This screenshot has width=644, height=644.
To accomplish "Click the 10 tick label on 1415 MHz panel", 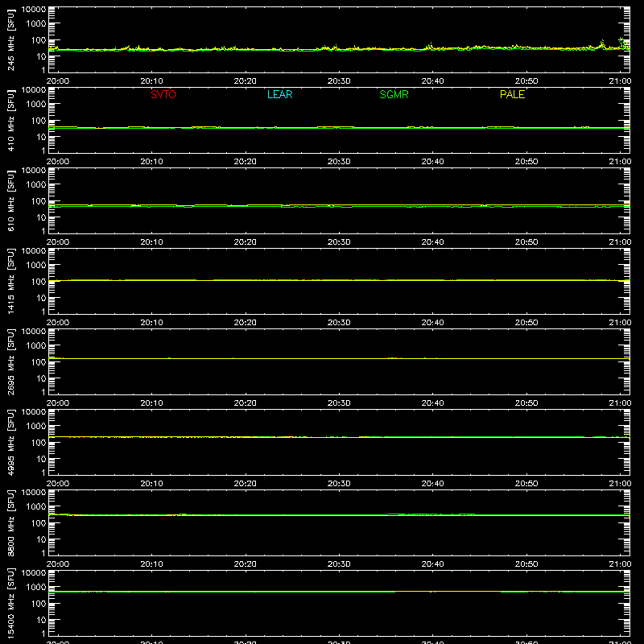I will pos(41,298).
